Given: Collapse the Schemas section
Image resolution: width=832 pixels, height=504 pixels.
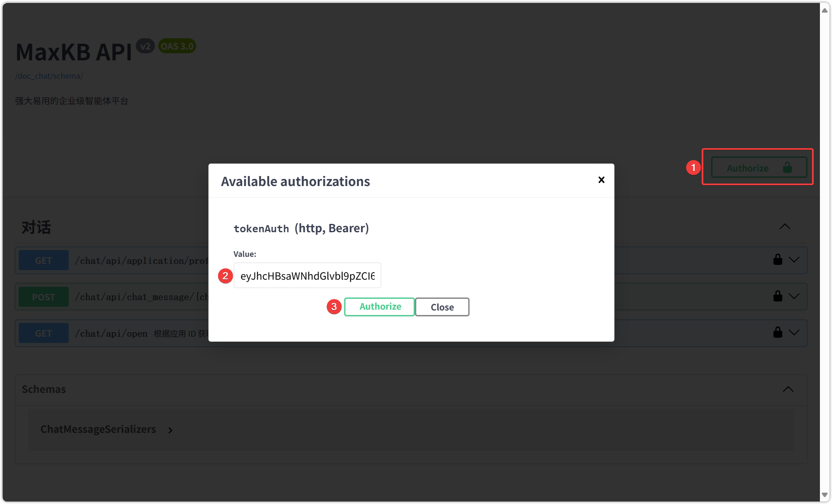Looking at the screenshot, I should click(788, 389).
